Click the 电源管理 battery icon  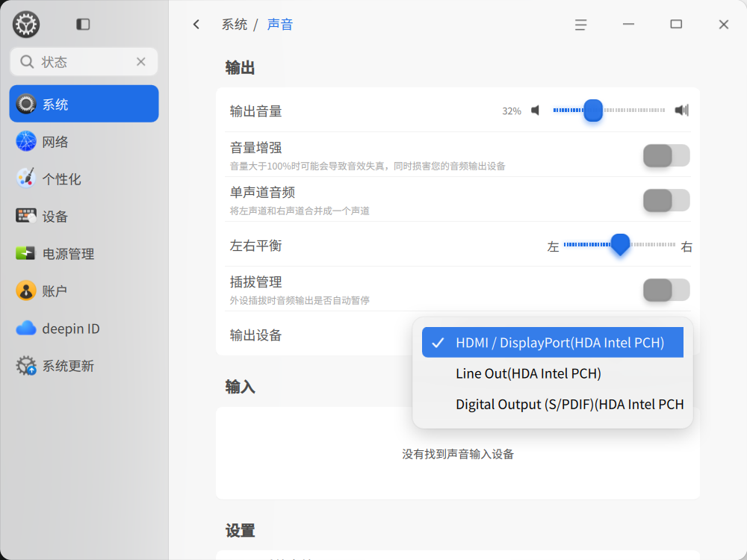point(25,253)
